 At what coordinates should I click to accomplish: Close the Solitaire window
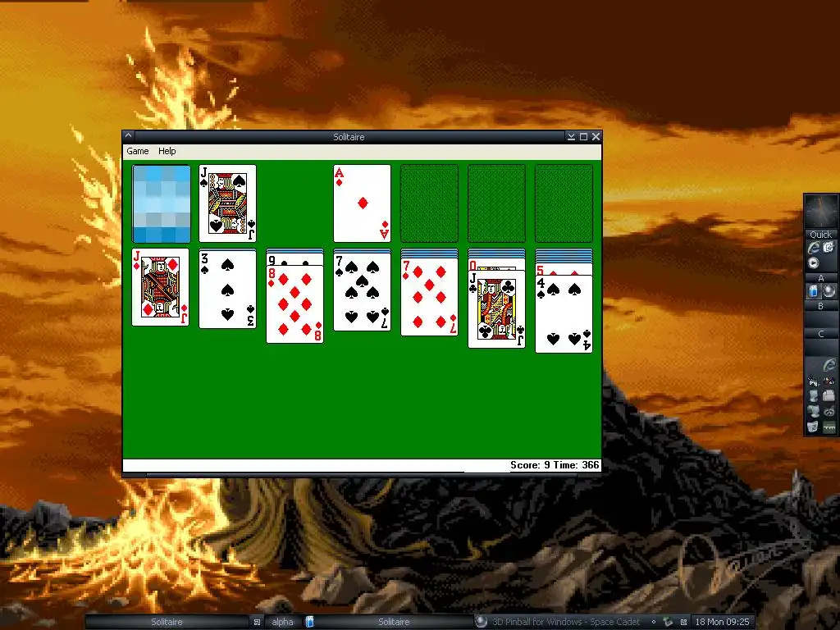click(596, 137)
